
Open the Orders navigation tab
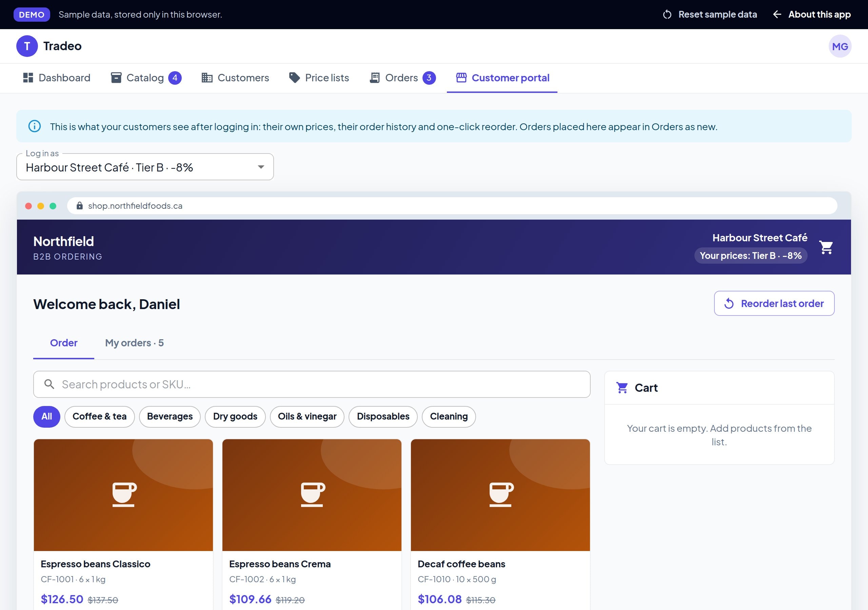[402, 78]
